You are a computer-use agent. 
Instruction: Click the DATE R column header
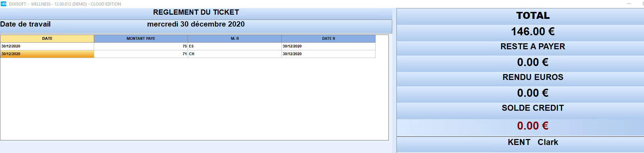point(328,38)
